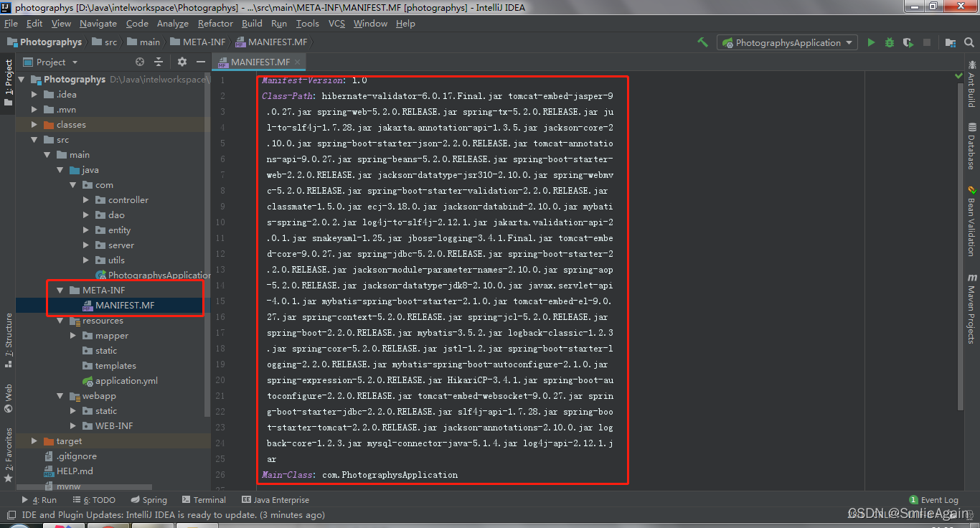The image size is (980, 528).
Task: Collapse the src folder
Action: click(x=34, y=140)
